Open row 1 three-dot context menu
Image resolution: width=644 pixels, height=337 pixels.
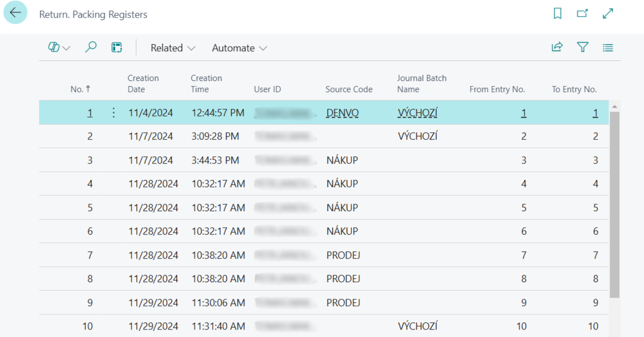(113, 113)
